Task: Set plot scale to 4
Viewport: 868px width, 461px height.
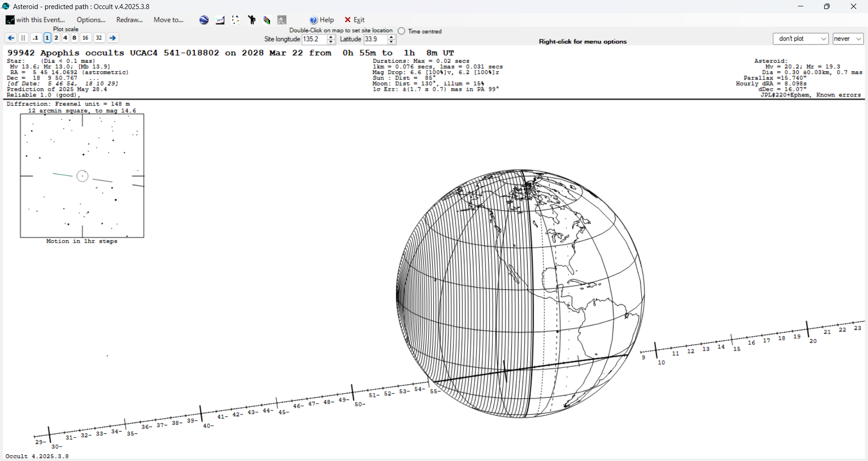Action: pyautogui.click(x=66, y=38)
